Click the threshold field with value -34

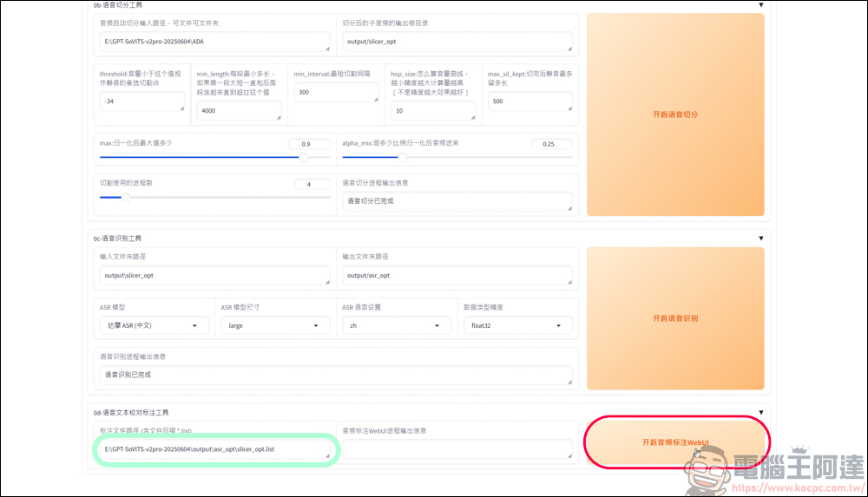[x=142, y=101]
